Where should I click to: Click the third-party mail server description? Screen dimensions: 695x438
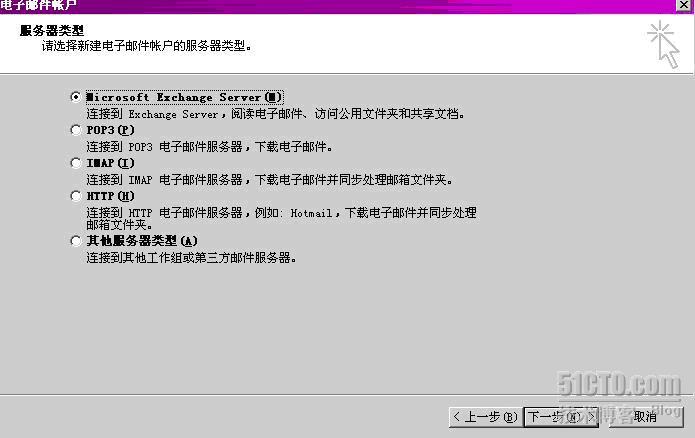pyautogui.click(x=191, y=258)
